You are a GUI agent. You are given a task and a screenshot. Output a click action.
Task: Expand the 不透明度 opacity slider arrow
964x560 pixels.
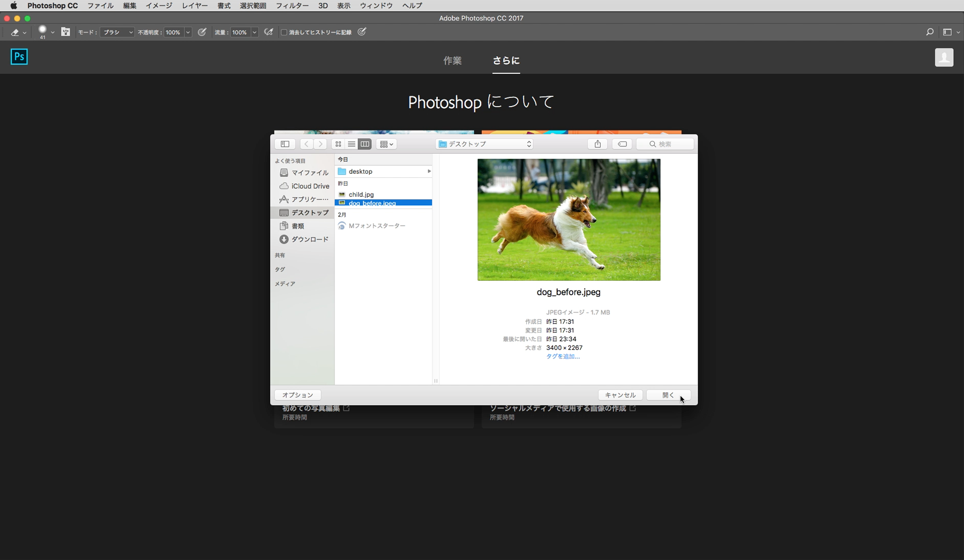click(188, 32)
